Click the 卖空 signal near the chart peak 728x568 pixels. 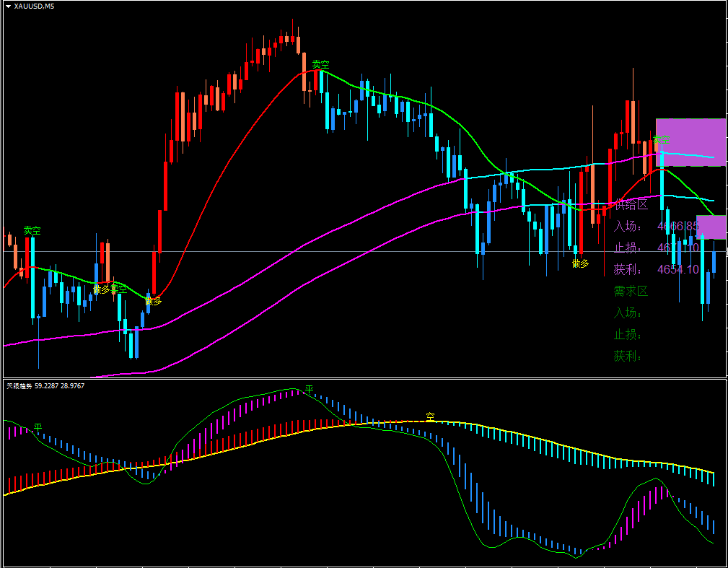[320, 64]
